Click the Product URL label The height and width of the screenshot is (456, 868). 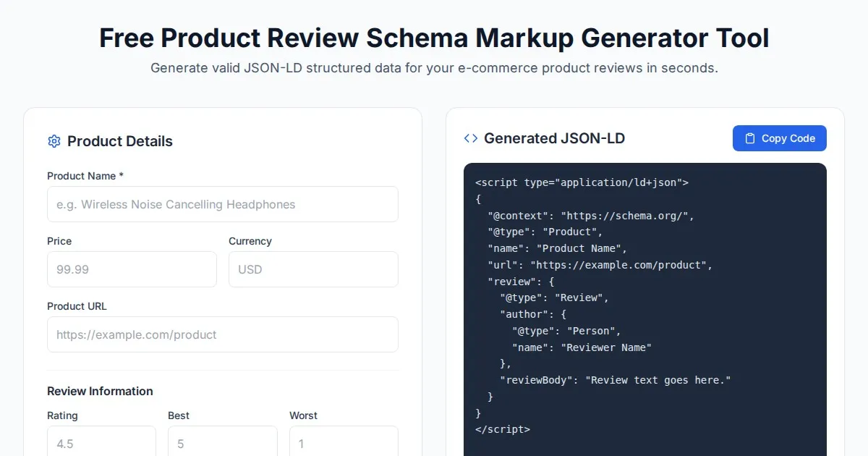click(77, 306)
